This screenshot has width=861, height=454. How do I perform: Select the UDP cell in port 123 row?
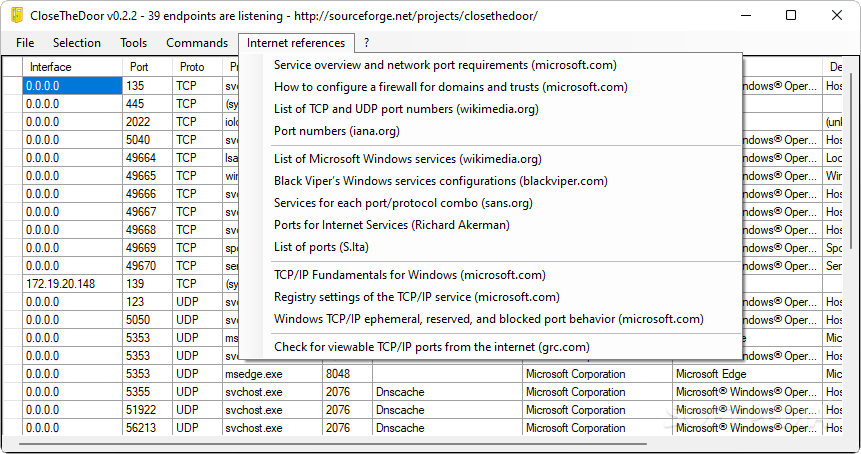click(x=198, y=302)
